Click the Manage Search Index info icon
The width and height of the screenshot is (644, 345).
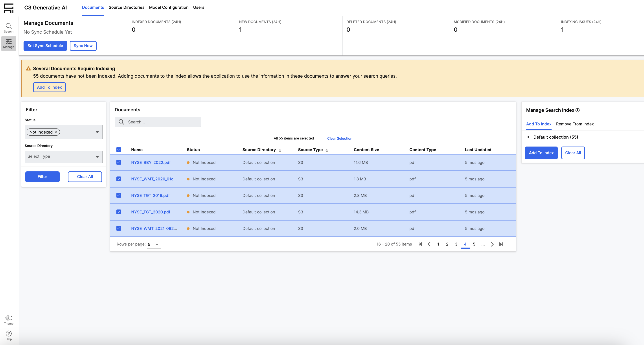pos(578,110)
